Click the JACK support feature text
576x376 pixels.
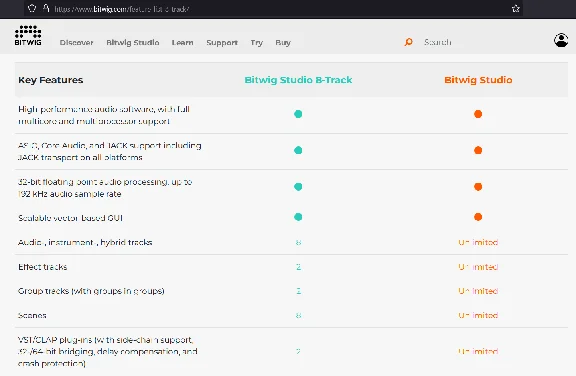click(109, 151)
